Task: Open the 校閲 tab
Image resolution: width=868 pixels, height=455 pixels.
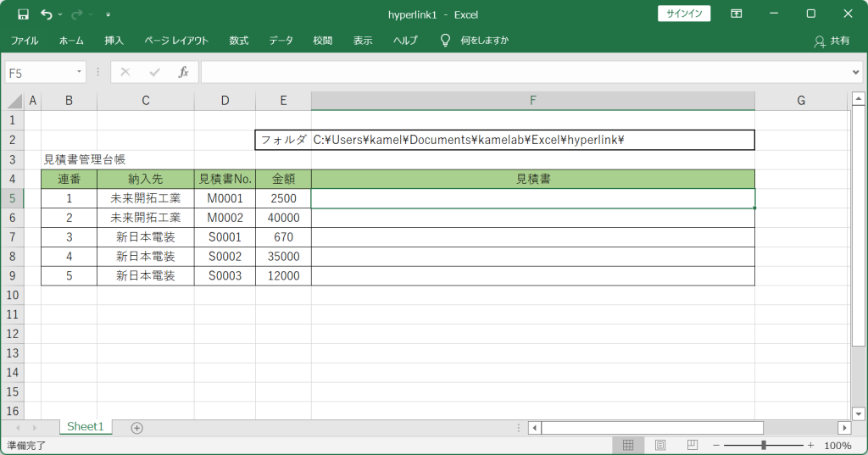Action: coord(322,41)
